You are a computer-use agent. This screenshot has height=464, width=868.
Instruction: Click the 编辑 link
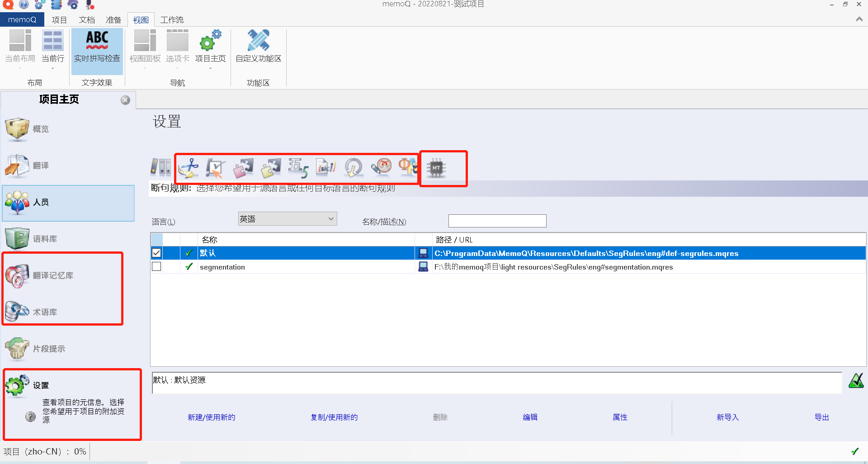[x=530, y=417]
